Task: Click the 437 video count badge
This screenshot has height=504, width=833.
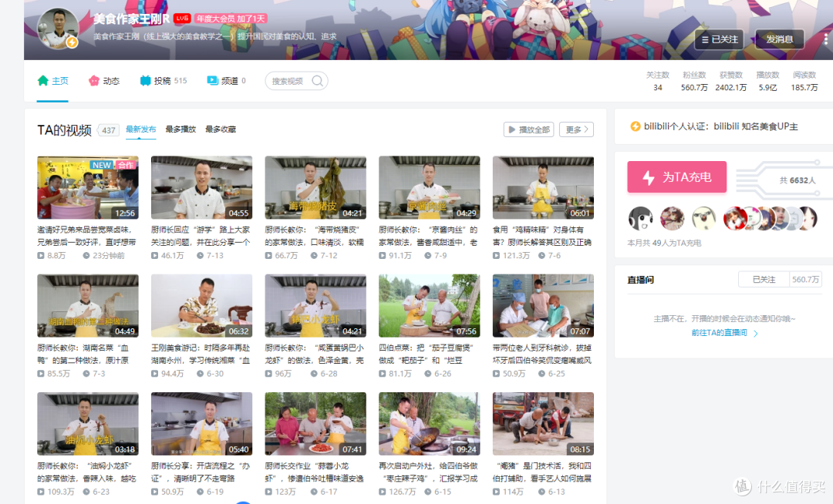Action: coord(109,130)
